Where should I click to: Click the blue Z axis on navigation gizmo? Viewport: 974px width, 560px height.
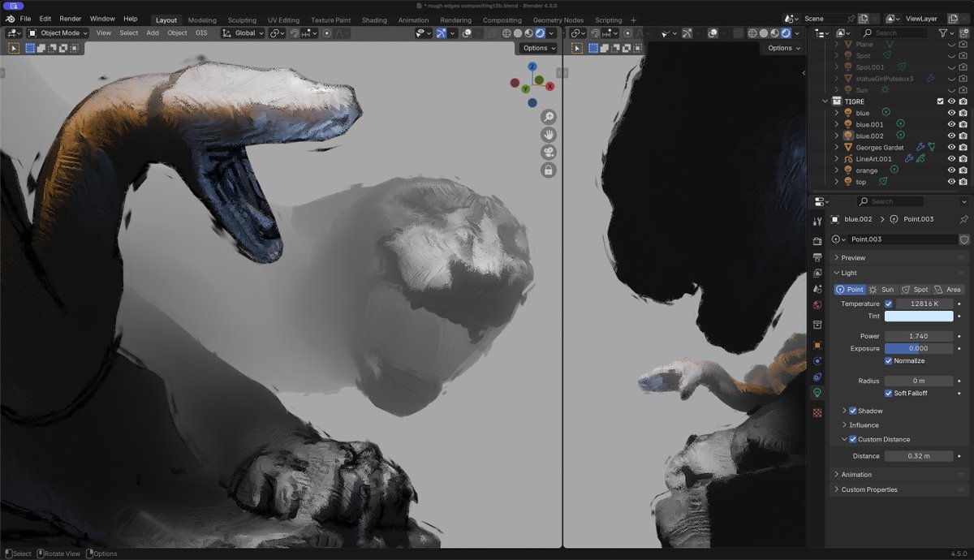point(532,67)
